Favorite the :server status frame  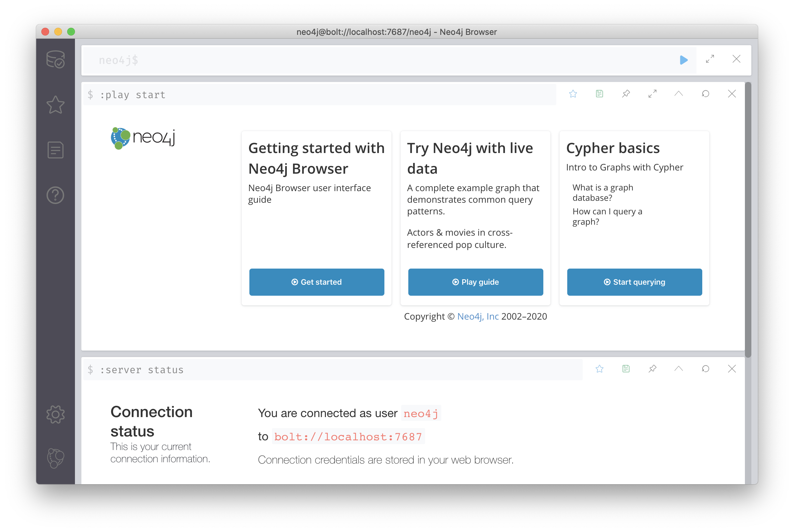[x=600, y=369]
